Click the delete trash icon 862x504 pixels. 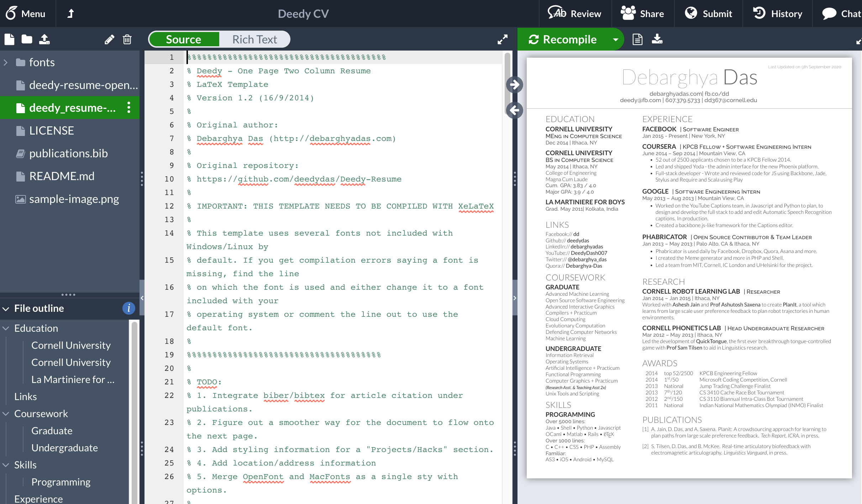pos(127,39)
